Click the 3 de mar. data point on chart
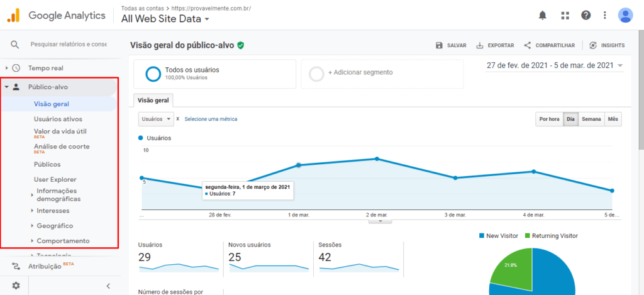The width and height of the screenshot is (644, 295). tap(455, 178)
